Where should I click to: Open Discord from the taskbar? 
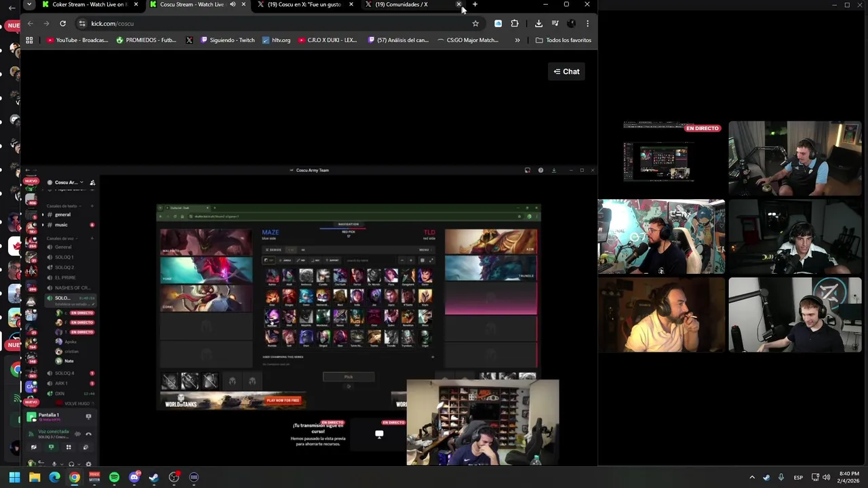[x=134, y=478]
